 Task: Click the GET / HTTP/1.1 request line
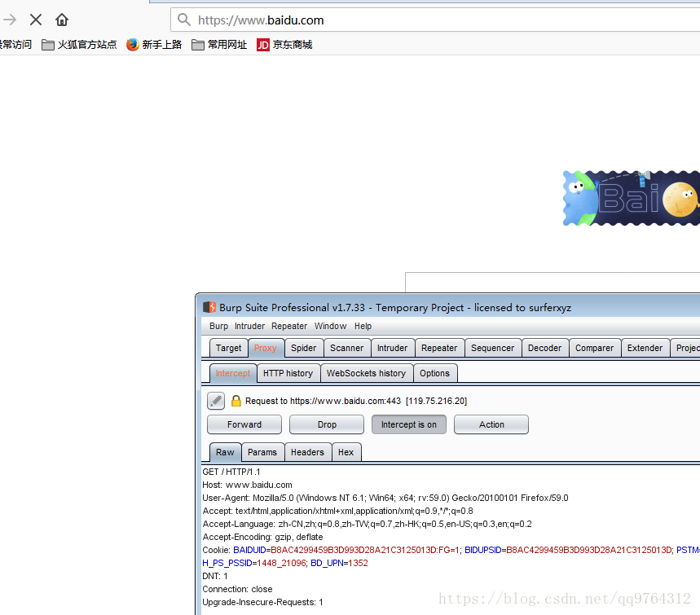(x=231, y=472)
